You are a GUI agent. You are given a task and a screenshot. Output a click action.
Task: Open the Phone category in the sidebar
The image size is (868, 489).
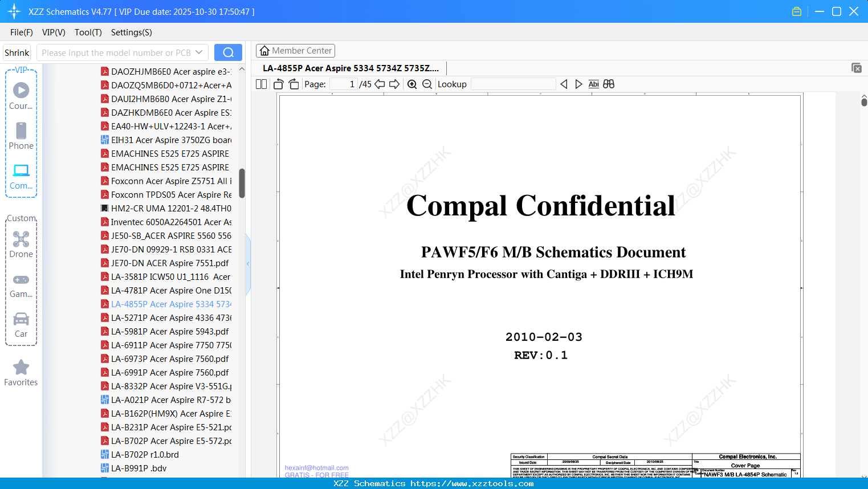click(x=21, y=136)
